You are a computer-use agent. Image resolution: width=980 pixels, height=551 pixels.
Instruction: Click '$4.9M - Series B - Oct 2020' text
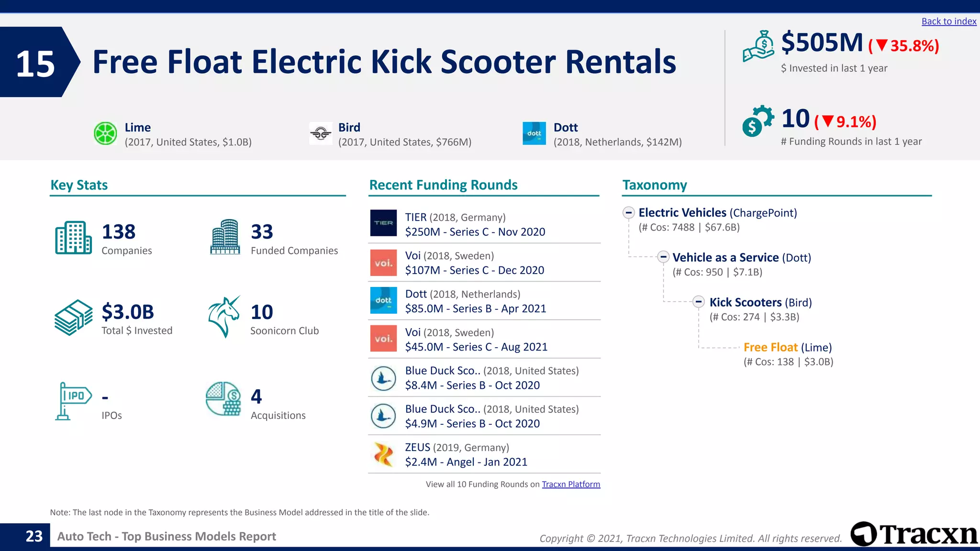coord(472,423)
